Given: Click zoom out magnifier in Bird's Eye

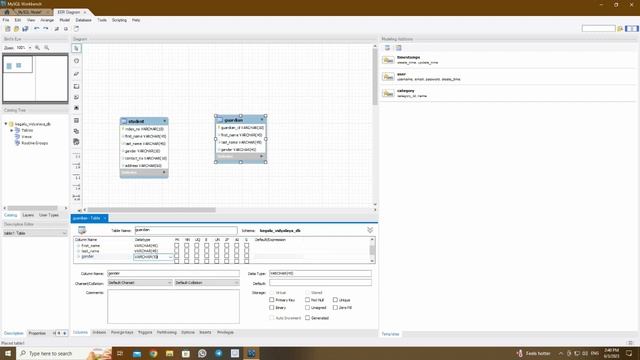Looking at the screenshot, I should (47, 48).
